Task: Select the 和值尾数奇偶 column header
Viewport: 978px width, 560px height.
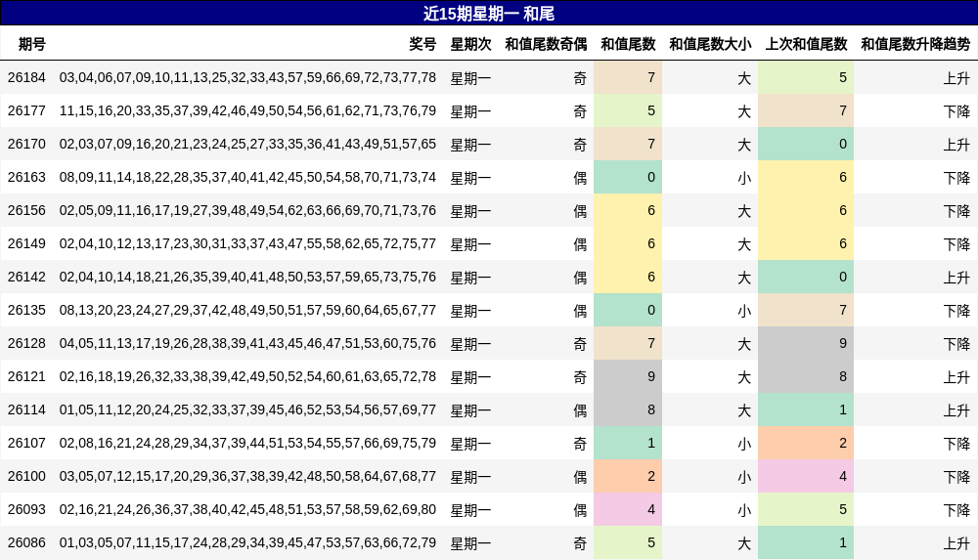Action: click(x=546, y=44)
